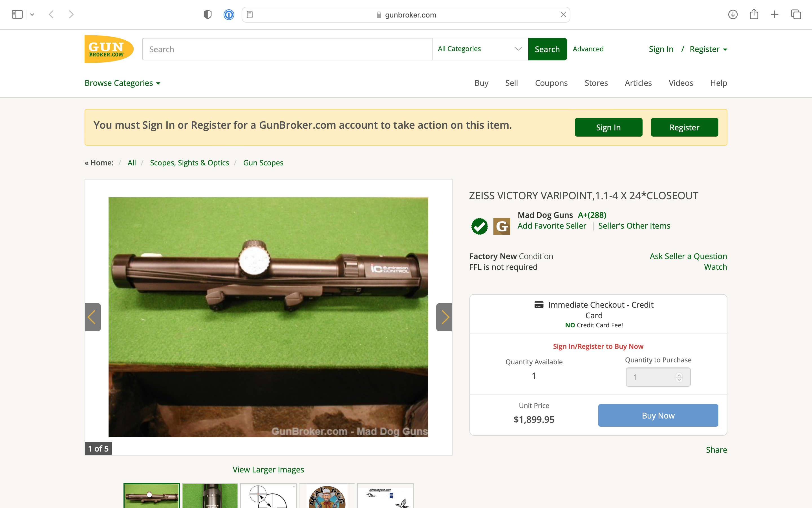Open the Safari share icon
The width and height of the screenshot is (812, 508).
[754, 14]
